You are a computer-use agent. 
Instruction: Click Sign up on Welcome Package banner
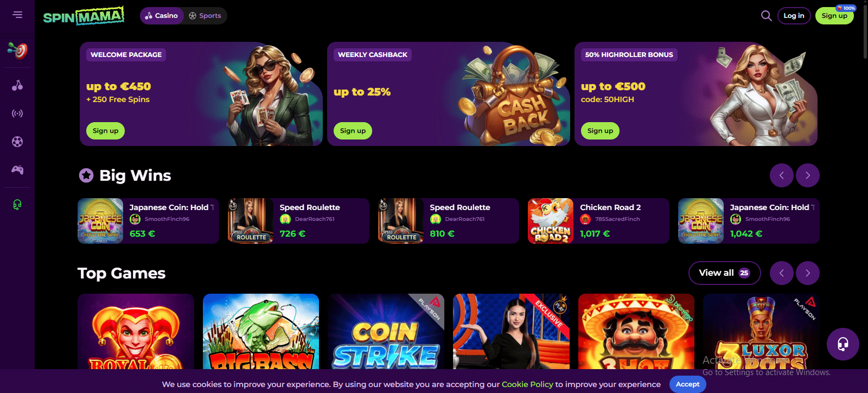click(x=105, y=131)
